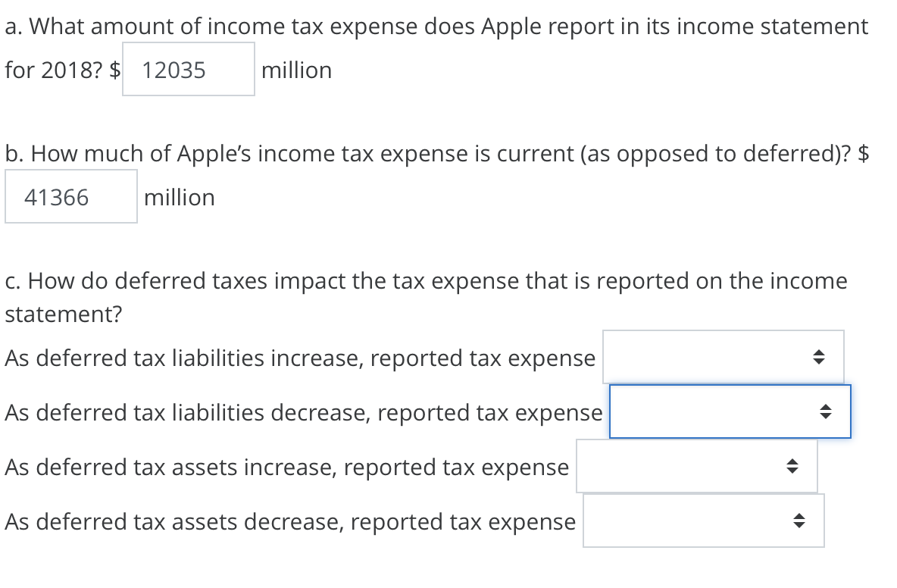Click the word million after 12035 field
Image resolution: width=897 pixels, height=588 pixels.
(x=297, y=70)
